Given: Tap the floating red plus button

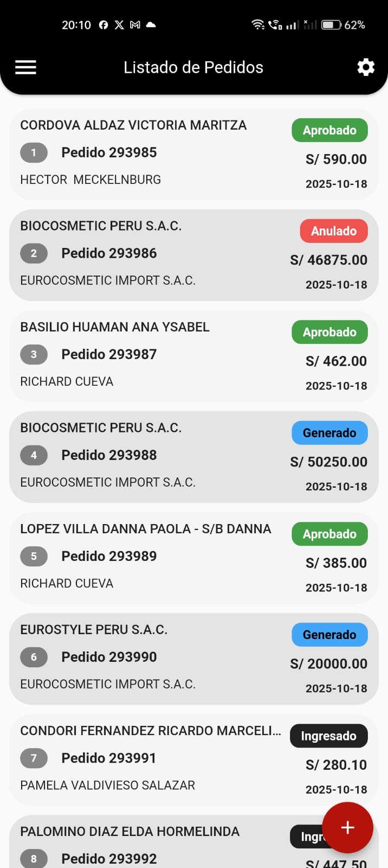Looking at the screenshot, I should [347, 827].
